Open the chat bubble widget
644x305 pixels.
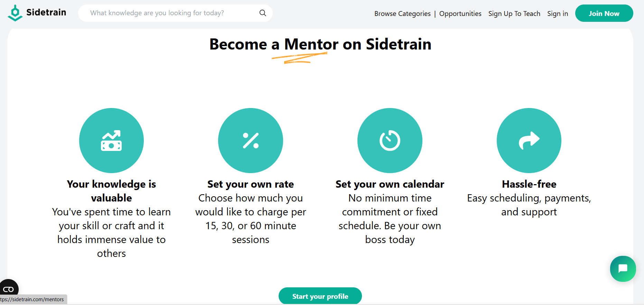623,269
